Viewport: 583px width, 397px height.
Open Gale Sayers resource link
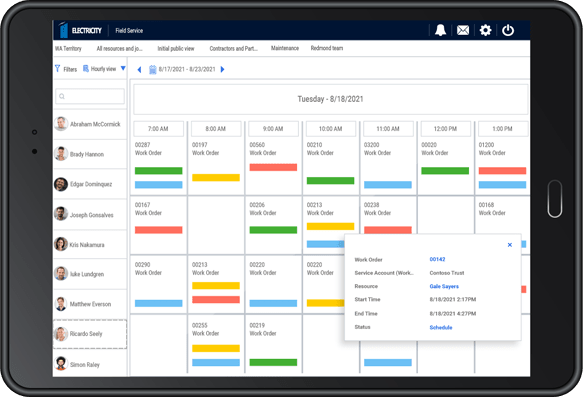pyautogui.click(x=444, y=286)
